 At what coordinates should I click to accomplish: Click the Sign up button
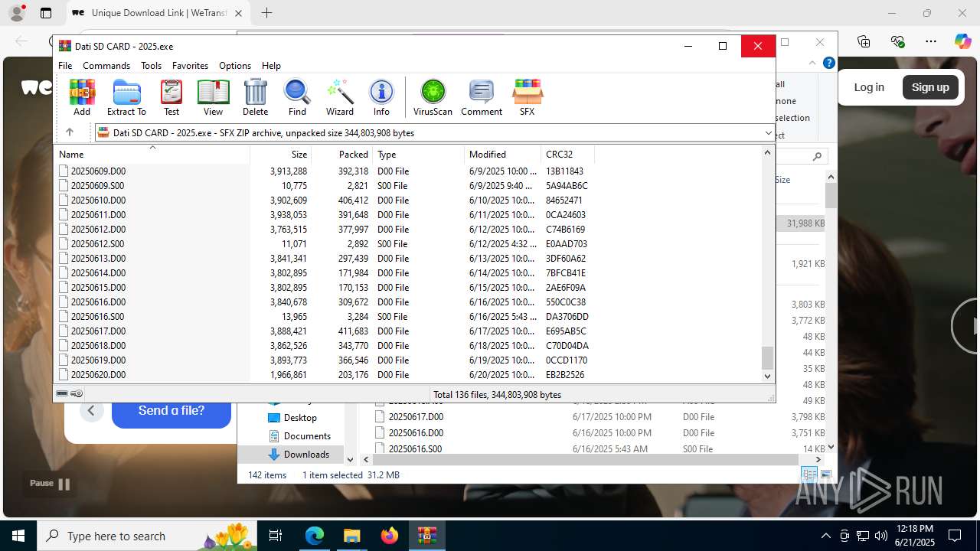(930, 87)
